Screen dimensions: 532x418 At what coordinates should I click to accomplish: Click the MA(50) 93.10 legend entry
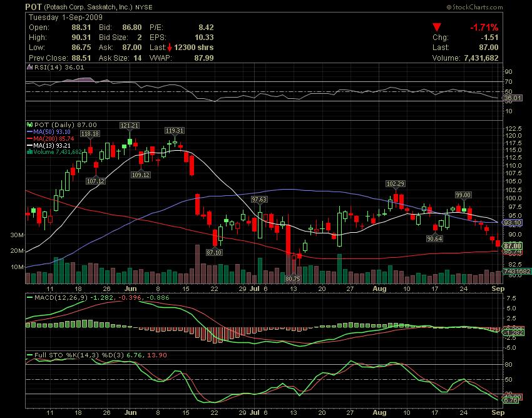pos(49,132)
